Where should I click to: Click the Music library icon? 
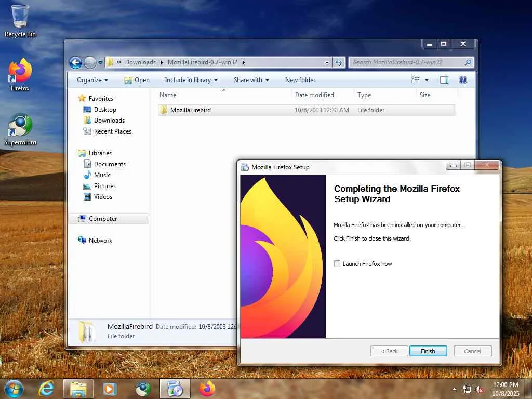(x=87, y=175)
